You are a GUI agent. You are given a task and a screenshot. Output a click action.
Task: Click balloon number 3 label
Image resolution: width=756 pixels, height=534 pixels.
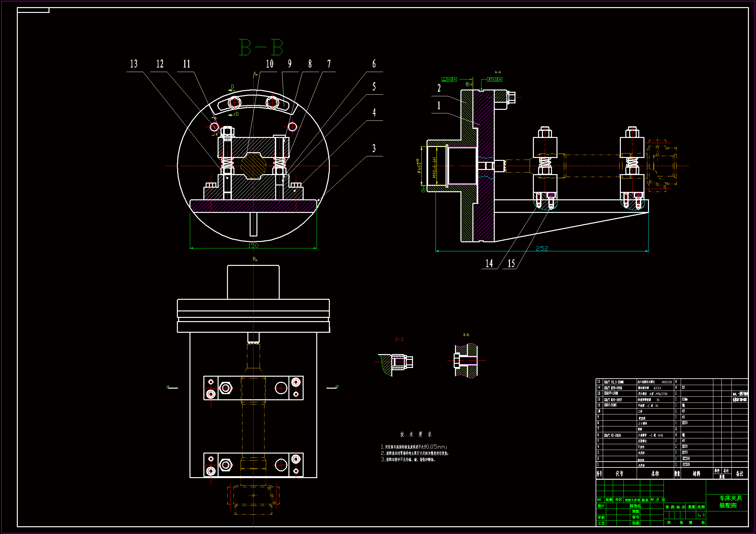pyautogui.click(x=374, y=148)
